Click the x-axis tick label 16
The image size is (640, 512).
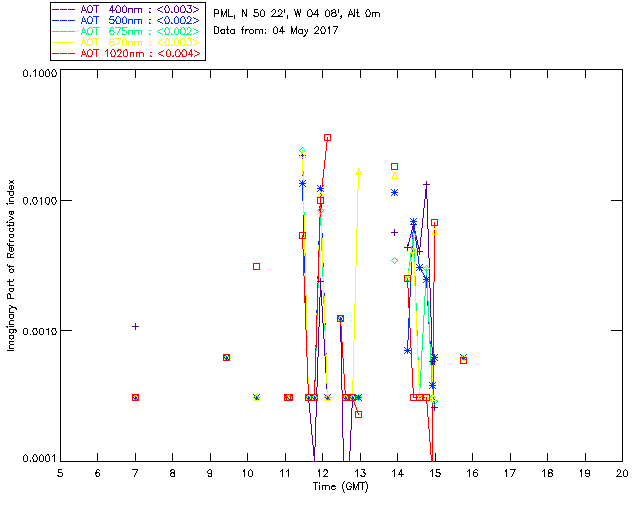click(473, 473)
